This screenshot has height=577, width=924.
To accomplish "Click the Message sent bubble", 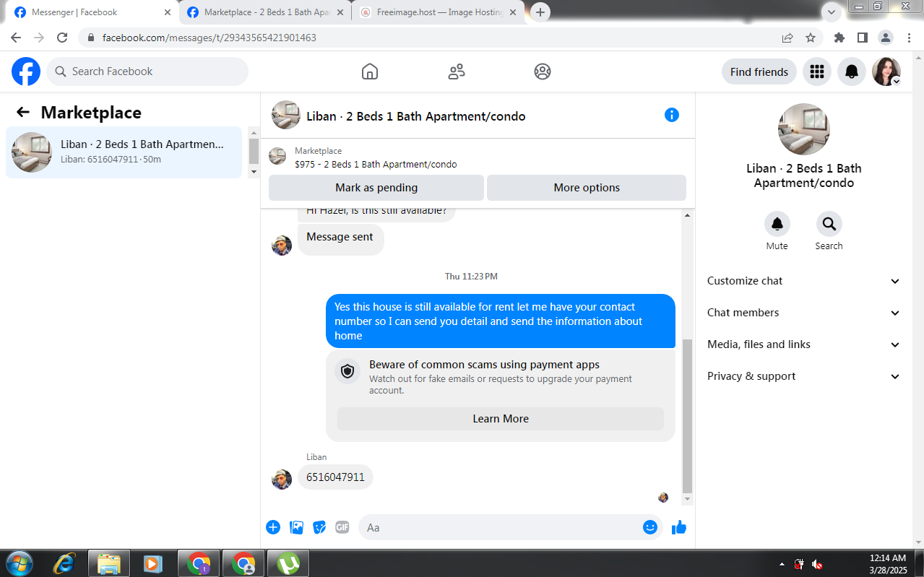I will (x=340, y=238).
